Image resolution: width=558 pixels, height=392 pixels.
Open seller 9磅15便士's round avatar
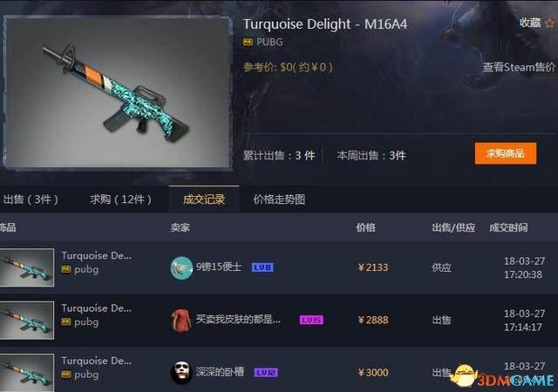click(181, 267)
